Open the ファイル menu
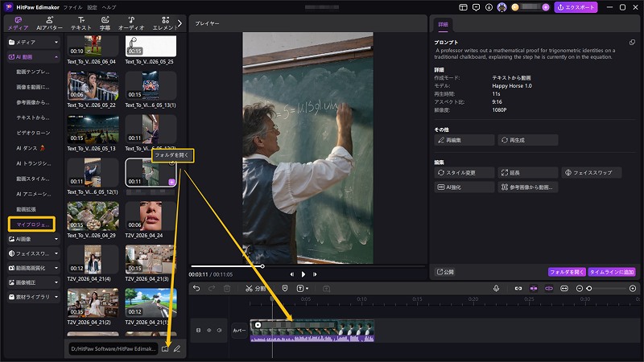The width and height of the screenshot is (644, 362). coord(72,7)
